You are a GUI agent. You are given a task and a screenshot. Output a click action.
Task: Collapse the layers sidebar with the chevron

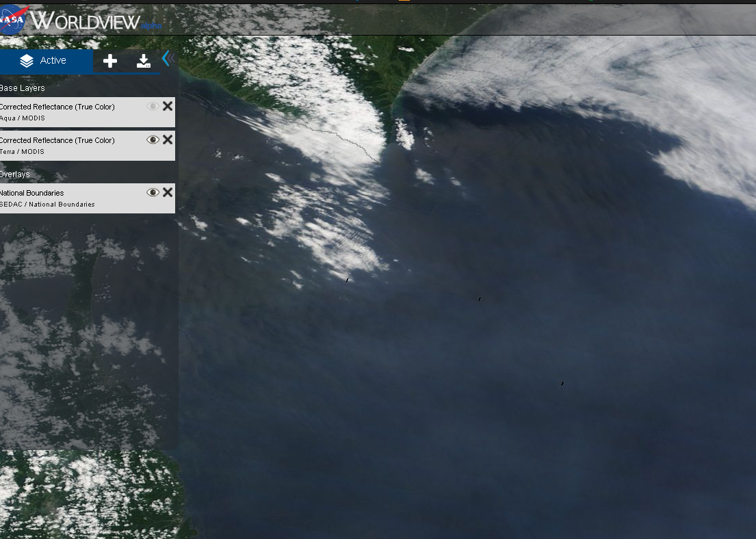click(x=166, y=59)
